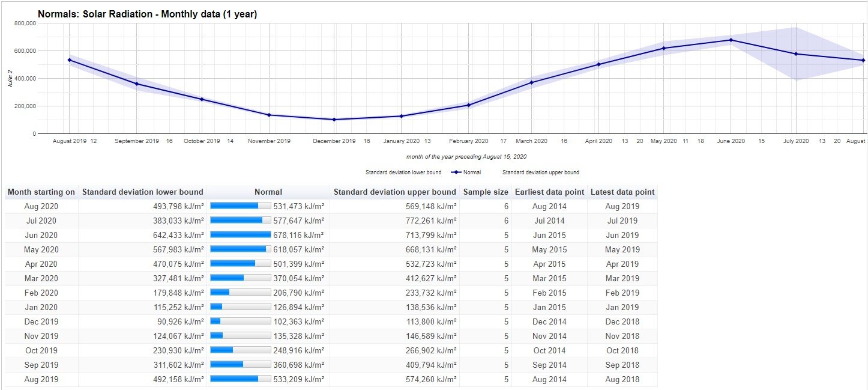Click the June 2020 peak data point
This screenshot has width=868, height=390.
click(731, 40)
